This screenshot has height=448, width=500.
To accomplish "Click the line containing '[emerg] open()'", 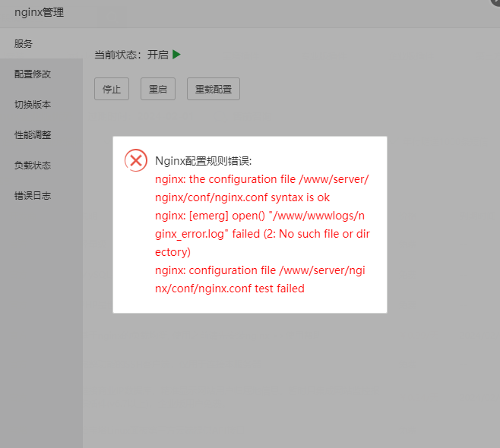I will (260, 216).
